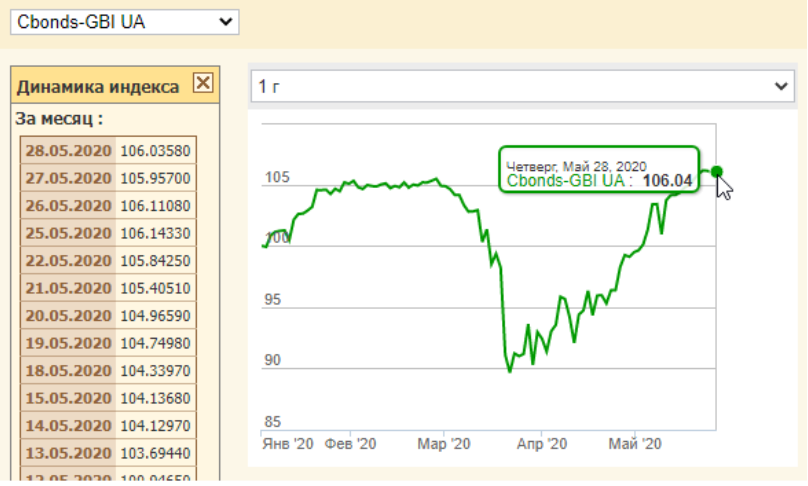The image size is (808, 486).
Task: Click the Динамика индекса panel title
Action: coord(98,87)
